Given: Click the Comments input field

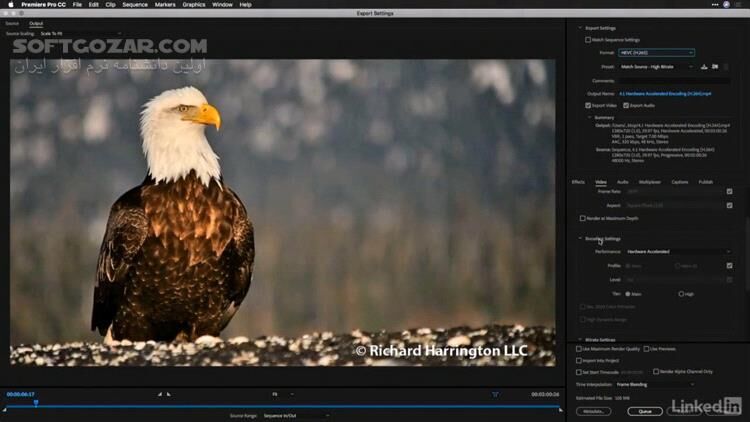Looking at the screenshot, I should (x=674, y=81).
